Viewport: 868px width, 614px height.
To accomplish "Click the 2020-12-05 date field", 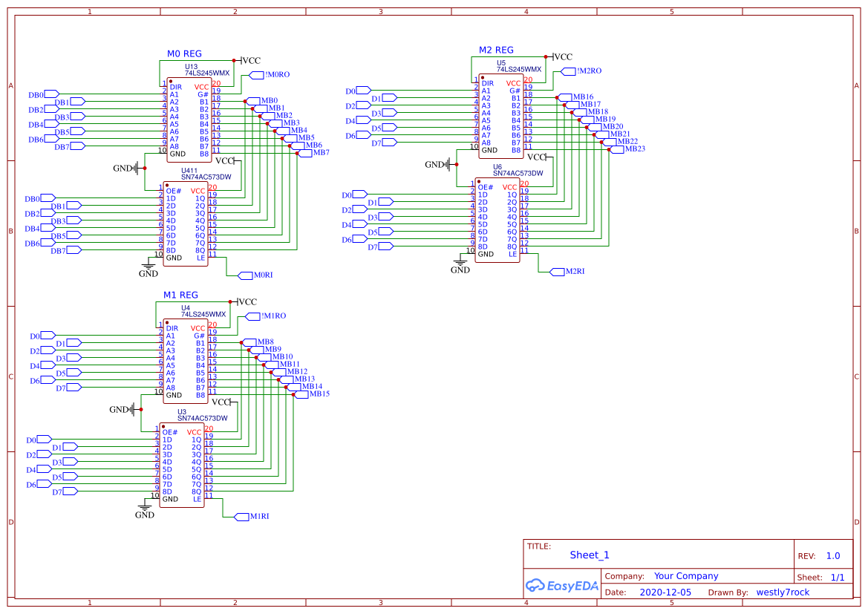I will tap(665, 592).
